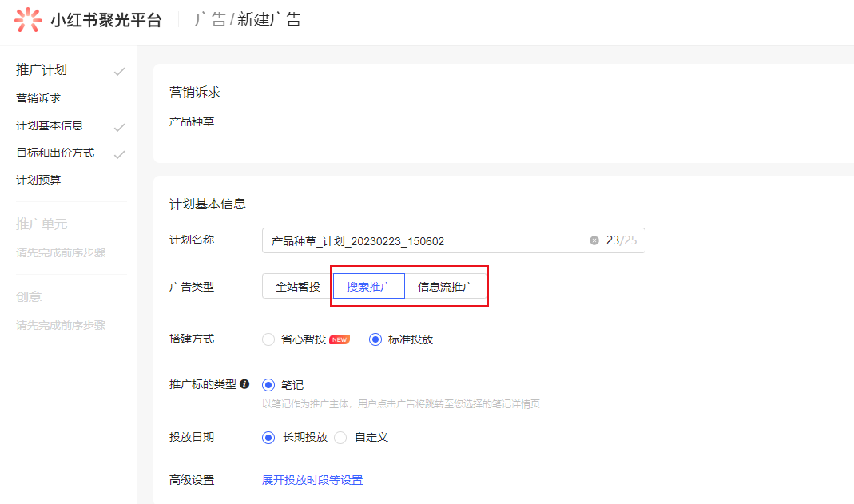Choose the 自定义 date option
The width and height of the screenshot is (854, 504).
click(x=340, y=438)
